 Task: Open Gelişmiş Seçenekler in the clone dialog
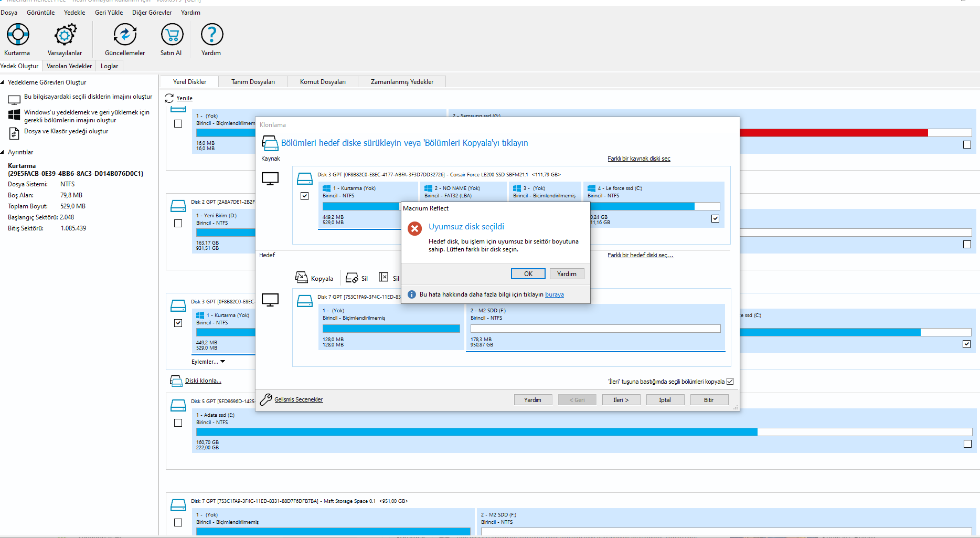point(299,399)
